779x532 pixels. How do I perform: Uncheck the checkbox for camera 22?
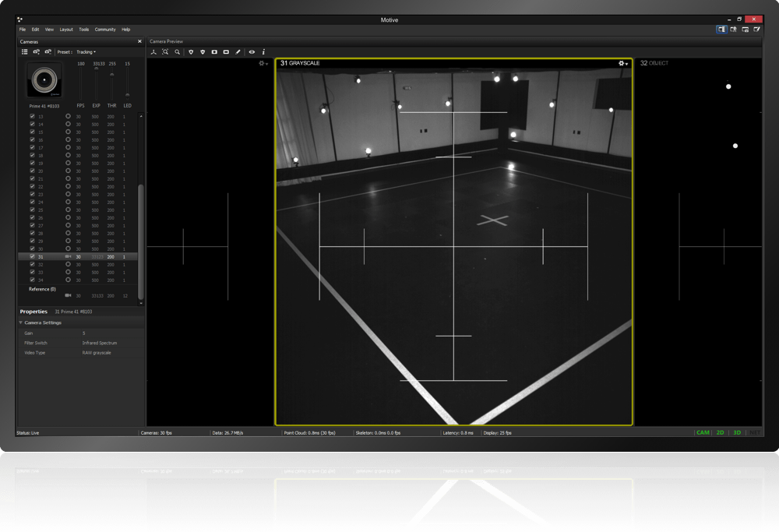[x=32, y=187]
